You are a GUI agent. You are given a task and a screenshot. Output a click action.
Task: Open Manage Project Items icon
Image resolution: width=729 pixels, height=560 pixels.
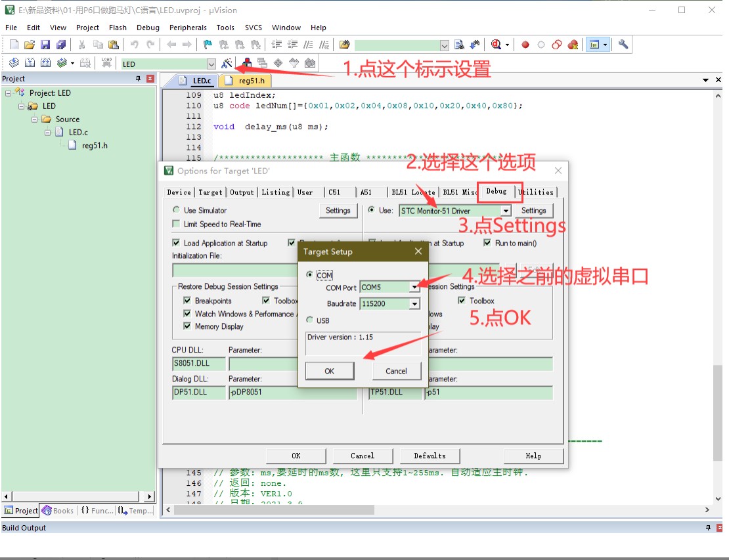point(247,63)
